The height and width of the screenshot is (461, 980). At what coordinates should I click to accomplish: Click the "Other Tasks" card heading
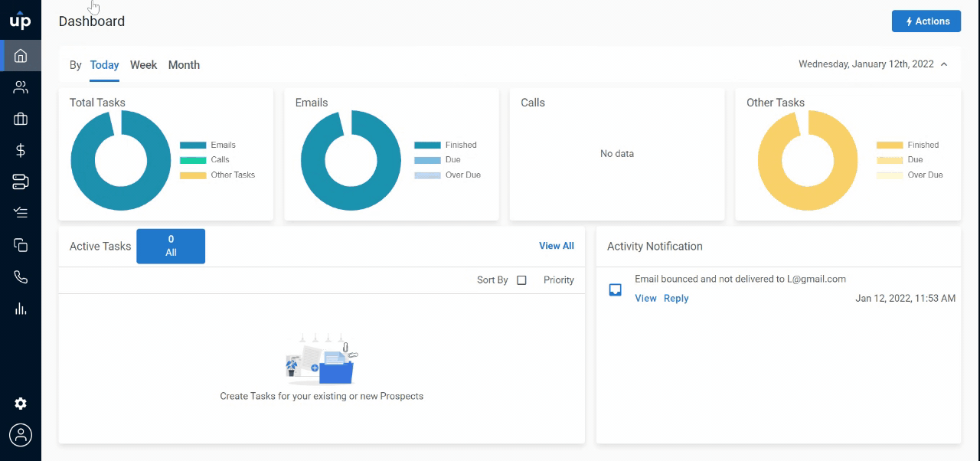coord(776,103)
